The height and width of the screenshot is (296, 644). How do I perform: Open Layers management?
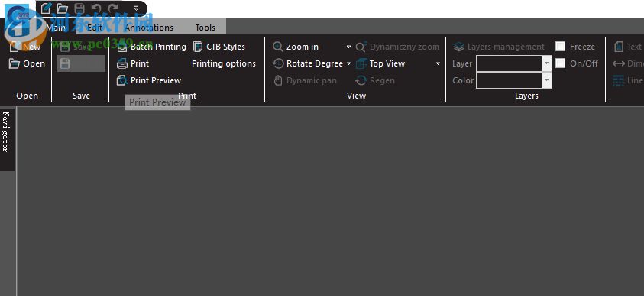[499, 47]
